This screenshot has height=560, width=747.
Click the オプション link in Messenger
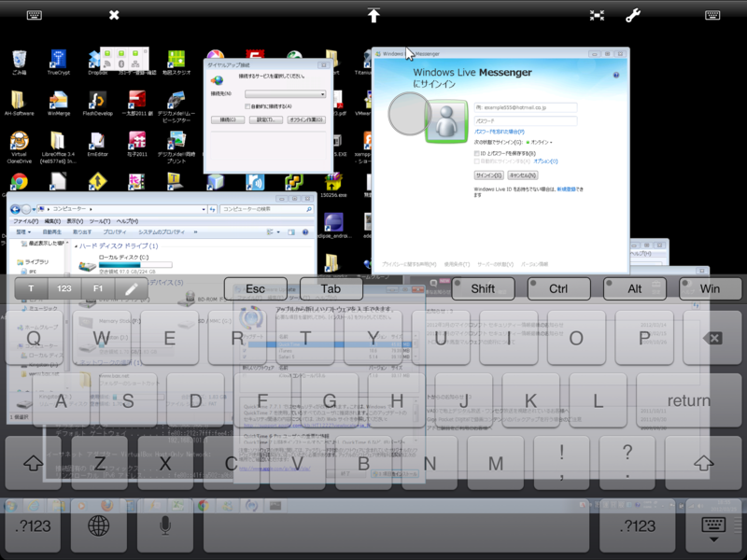coord(545,161)
